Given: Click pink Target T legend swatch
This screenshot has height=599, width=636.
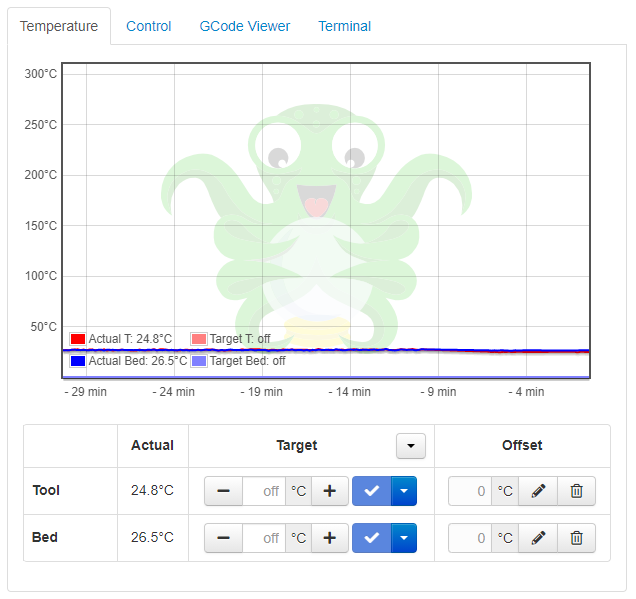Looking at the screenshot, I should [x=199, y=339].
